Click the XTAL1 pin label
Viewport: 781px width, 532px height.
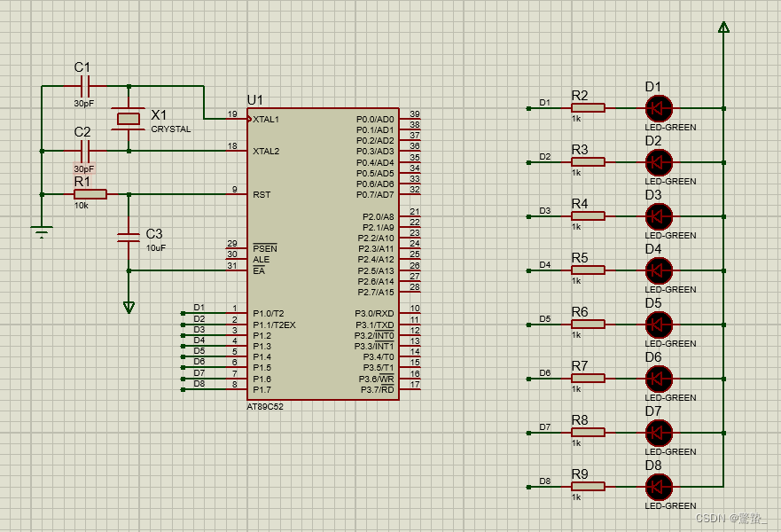(266, 120)
